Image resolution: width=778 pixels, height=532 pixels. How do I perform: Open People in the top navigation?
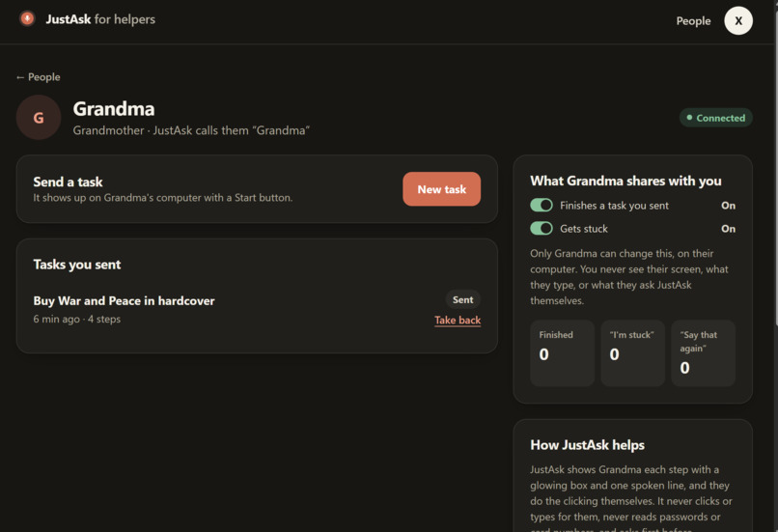click(x=693, y=21)
